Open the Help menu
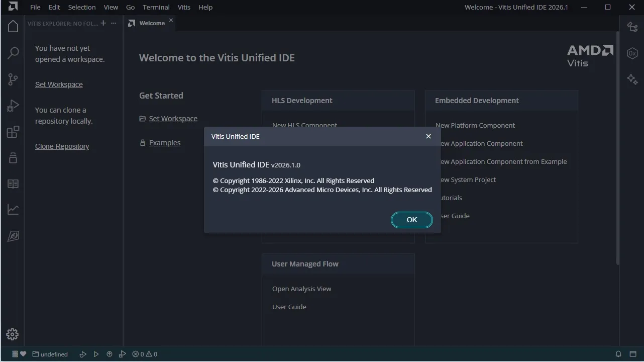The image size is (644, 362). pyautogui.click(x=205, y=7)
